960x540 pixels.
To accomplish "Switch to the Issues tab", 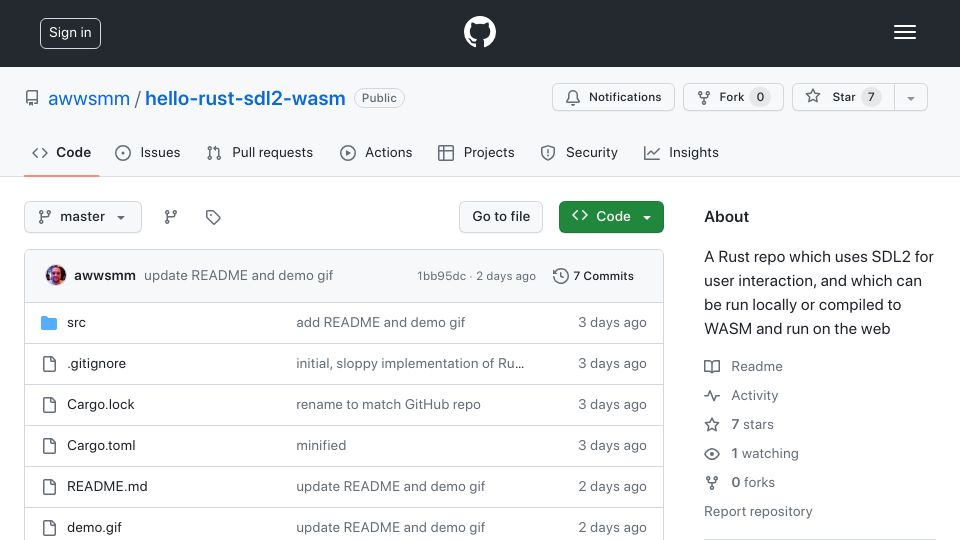I will [x=148, y=152].
